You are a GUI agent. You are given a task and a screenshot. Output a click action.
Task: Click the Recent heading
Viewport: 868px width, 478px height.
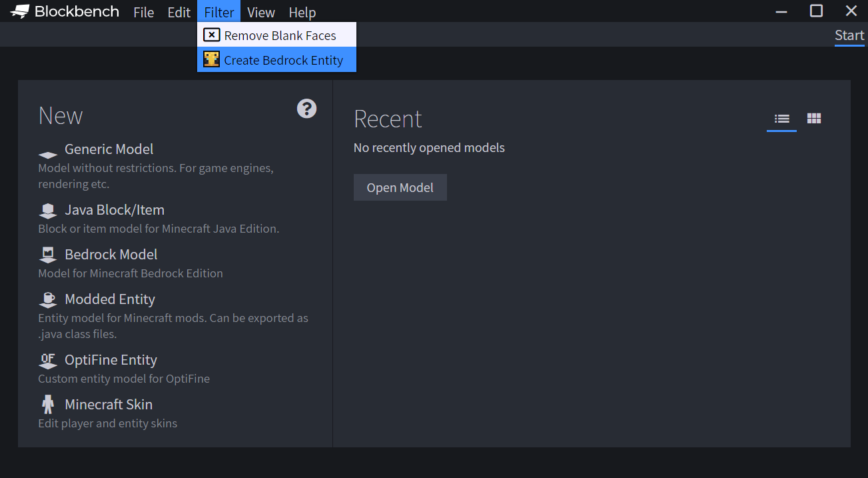pos(388,119)
